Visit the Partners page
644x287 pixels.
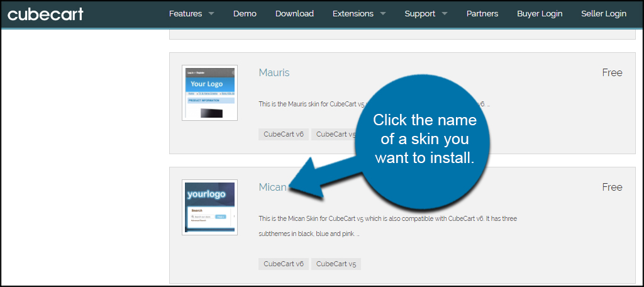pyautogui.click(x=482, y=14)
